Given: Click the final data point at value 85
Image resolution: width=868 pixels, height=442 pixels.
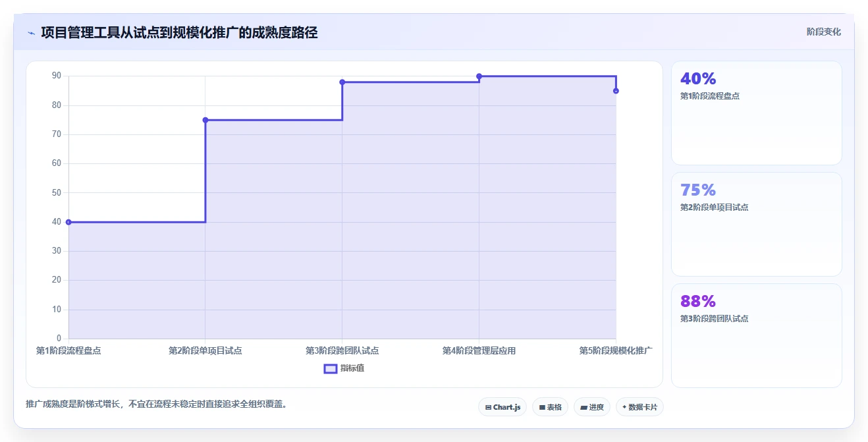Looking at the screenshot, I should (616, 91).
